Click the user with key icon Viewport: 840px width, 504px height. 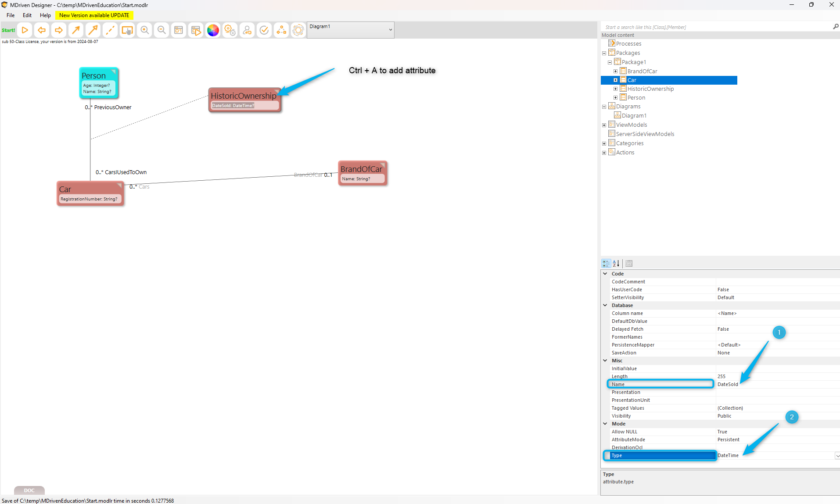pyautogui.click(x=247, y=30)
